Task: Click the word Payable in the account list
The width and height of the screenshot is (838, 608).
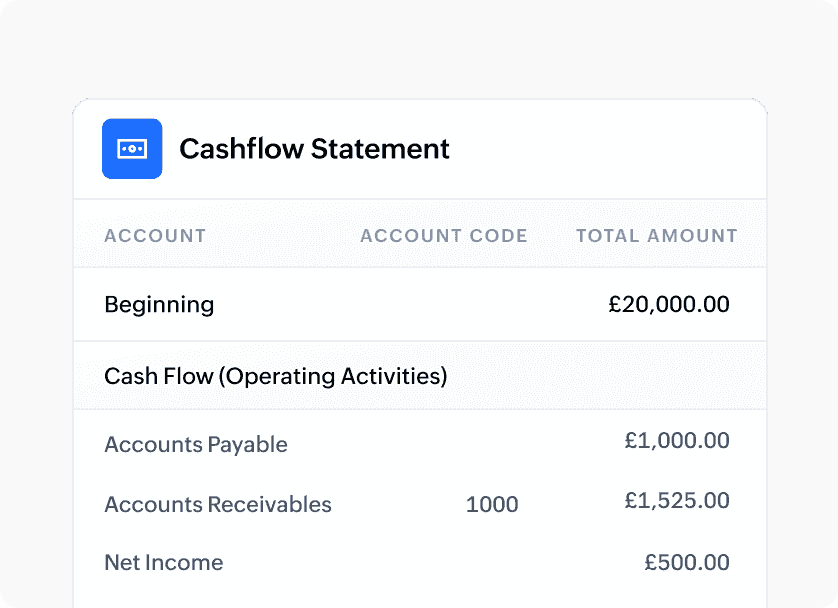Action: (247, 445)
